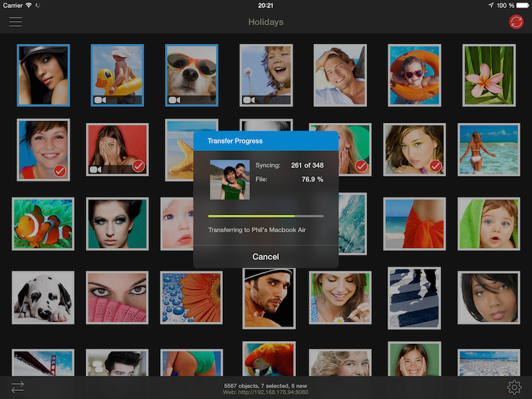Viewport: 532px width, 399px height.
Task: Click the Transfer Progress header
Action: pyautogui.click(x=266, y=141)
